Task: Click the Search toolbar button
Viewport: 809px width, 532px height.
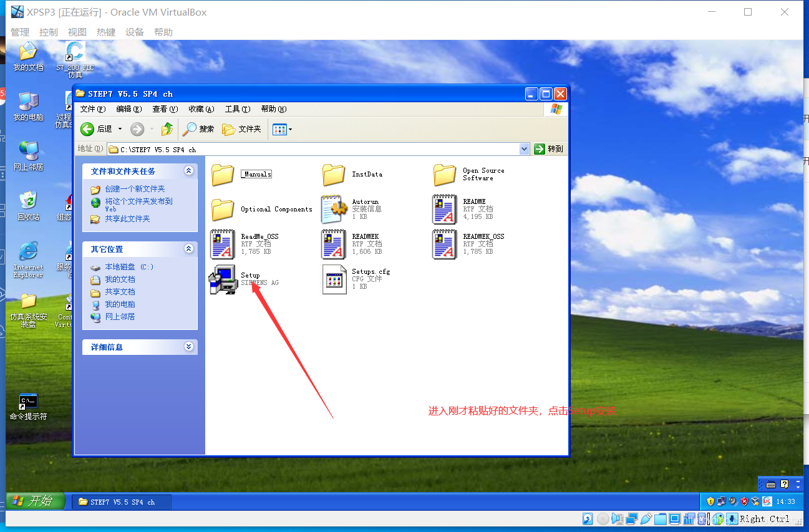Action: [x=198, y=129]
